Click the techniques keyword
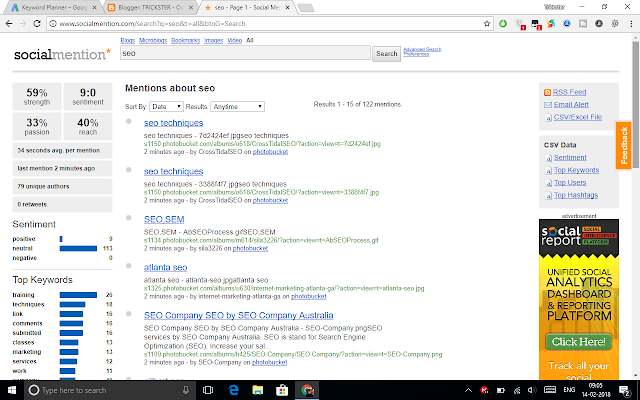The image size is (640, 400). (x=28, y=304)
